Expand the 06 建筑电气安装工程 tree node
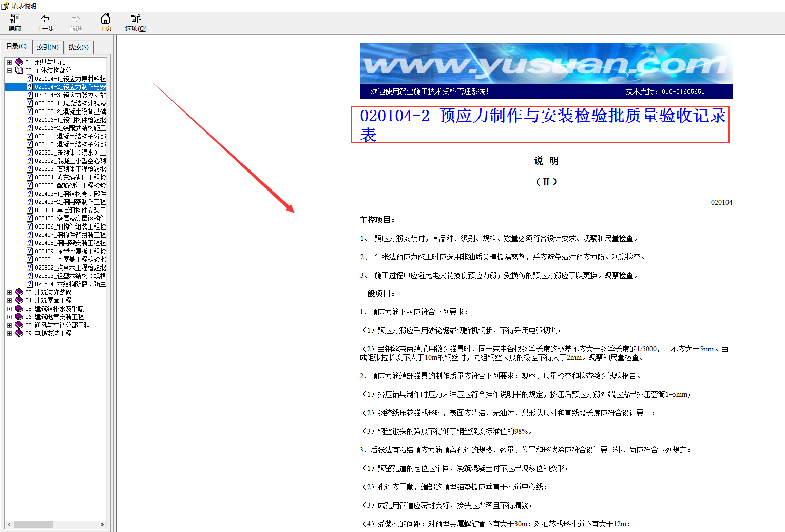The image size is (785, 532). [x=9, y=317]
